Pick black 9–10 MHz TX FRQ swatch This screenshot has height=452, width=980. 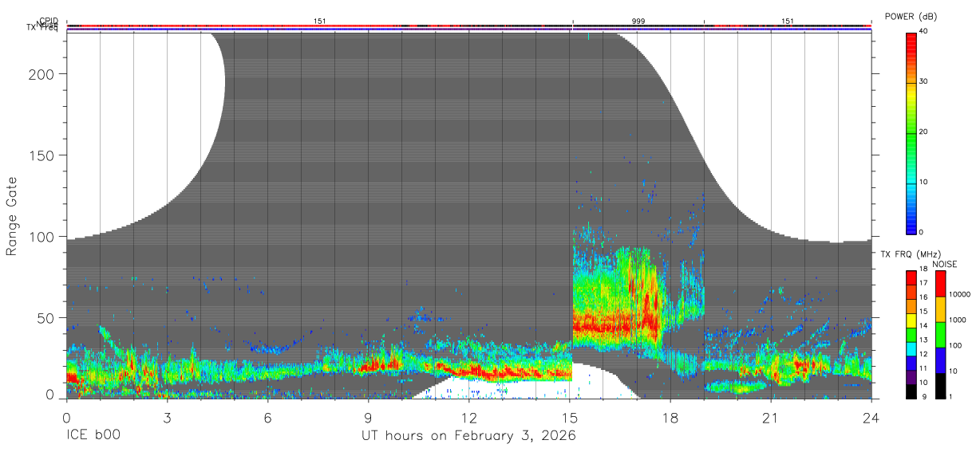[x=911, y=391]
